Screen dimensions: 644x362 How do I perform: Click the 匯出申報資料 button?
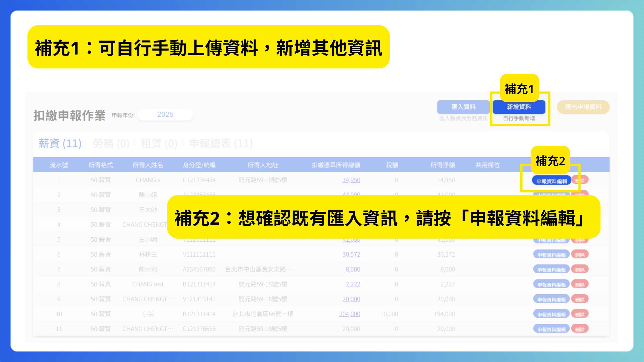[x=583, y=107]
